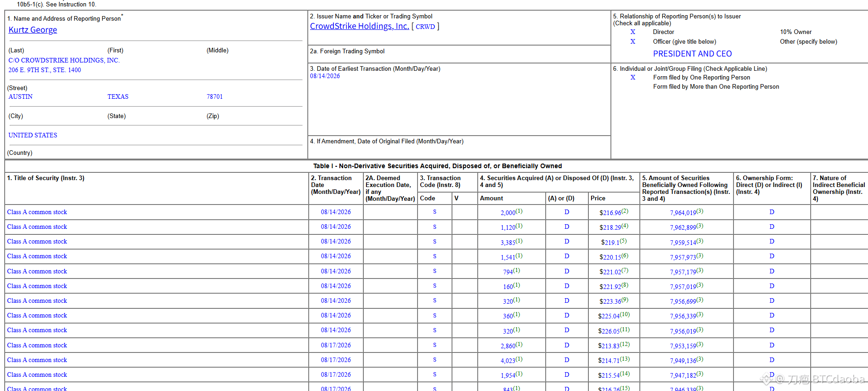Click the $226.05 price cell
Viewport: 868px width, 391px height.
click(x=614, y=331)
